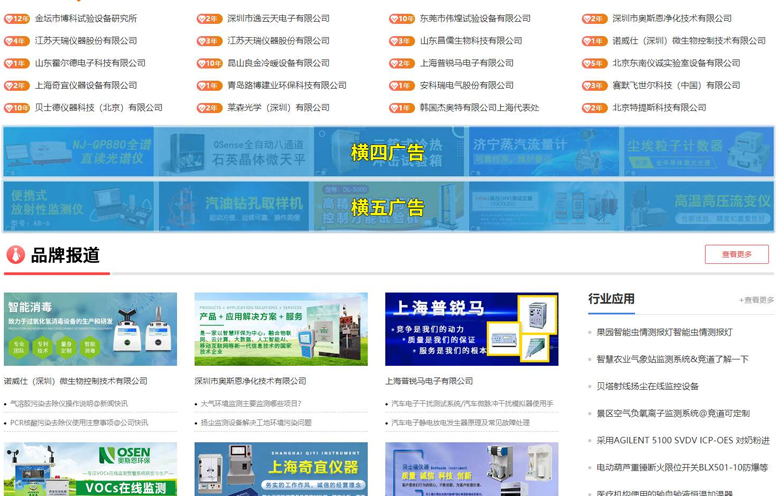Screen dimensions: 780x496
Task: Open the 横五广告 banner ad
Action: coord(388,207)
